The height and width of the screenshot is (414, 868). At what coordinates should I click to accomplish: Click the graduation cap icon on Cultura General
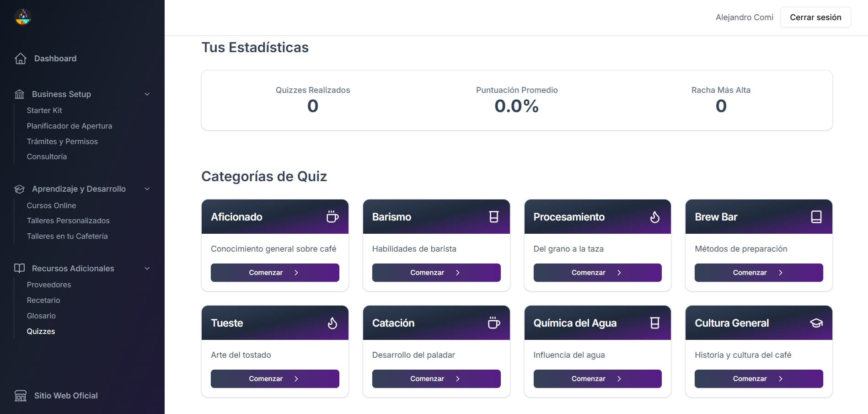pos(816,323)
